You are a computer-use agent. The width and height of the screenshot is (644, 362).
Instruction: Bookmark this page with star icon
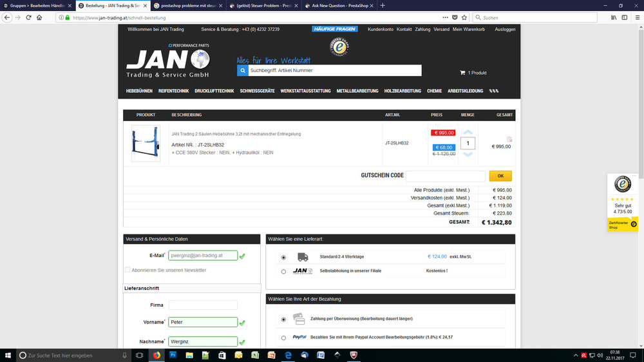tap(464, 17)
